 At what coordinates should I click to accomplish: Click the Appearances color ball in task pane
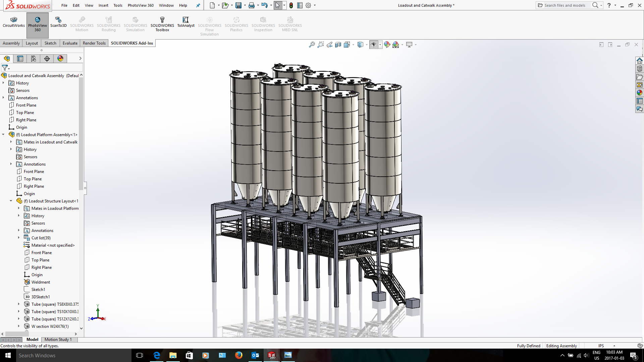point(640,93)
